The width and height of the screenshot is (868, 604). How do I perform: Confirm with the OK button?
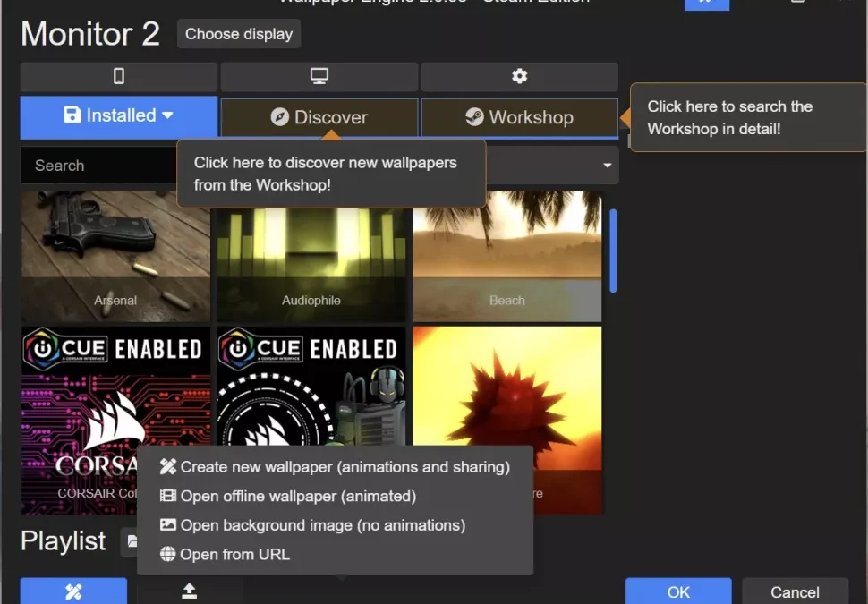click(678, 591)
